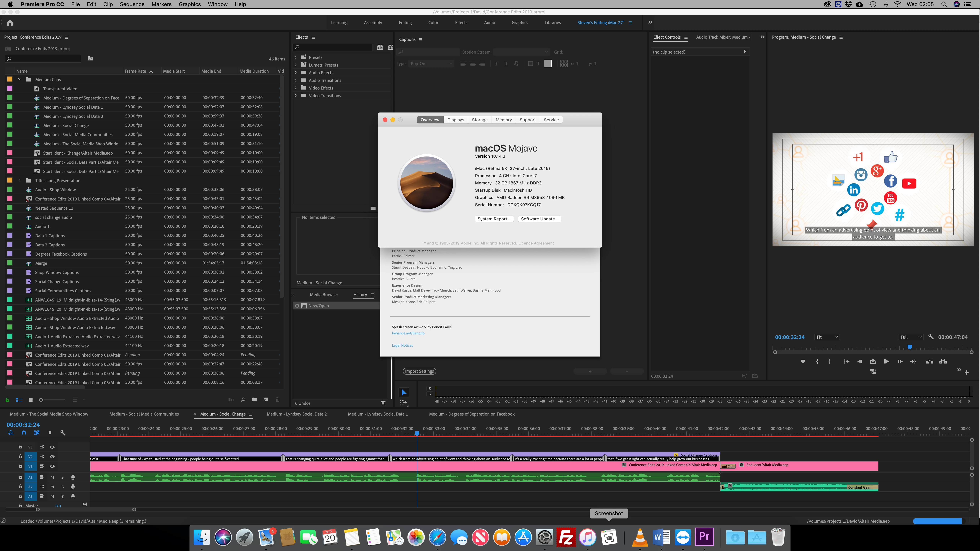980x551 pixels.
Task: Open the Sequence menu
Action: 132,4
